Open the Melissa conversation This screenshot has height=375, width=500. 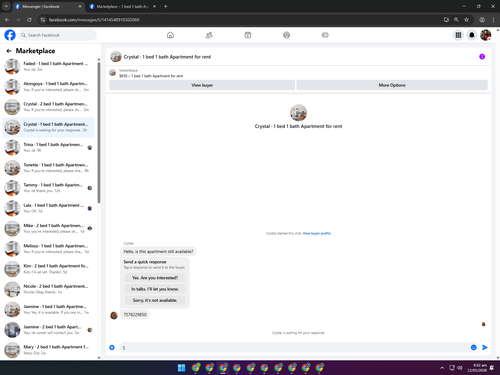[49, 249]
